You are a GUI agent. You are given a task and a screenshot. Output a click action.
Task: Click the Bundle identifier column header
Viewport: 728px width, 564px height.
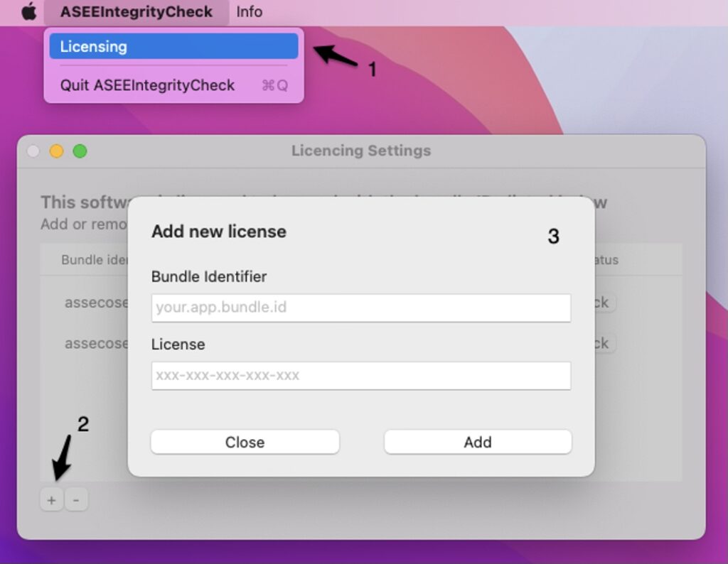pos(94,260)
